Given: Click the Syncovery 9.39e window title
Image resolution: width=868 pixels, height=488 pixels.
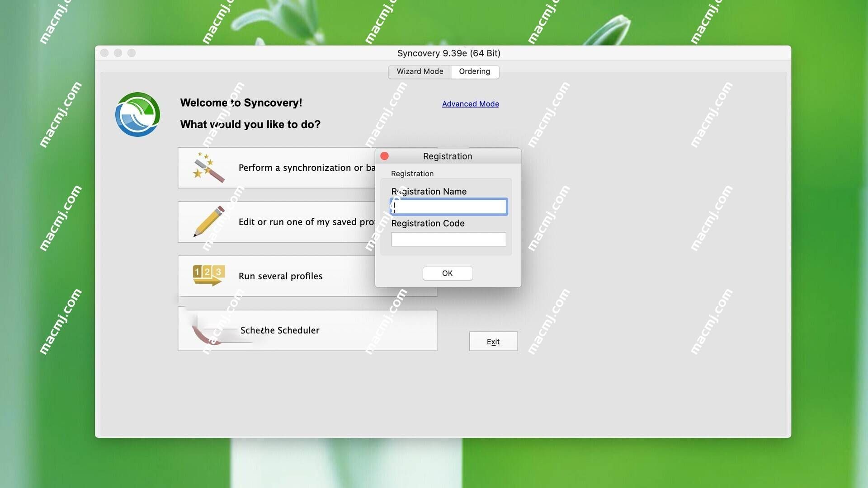Looking at the screenshot, I should 448,53.
